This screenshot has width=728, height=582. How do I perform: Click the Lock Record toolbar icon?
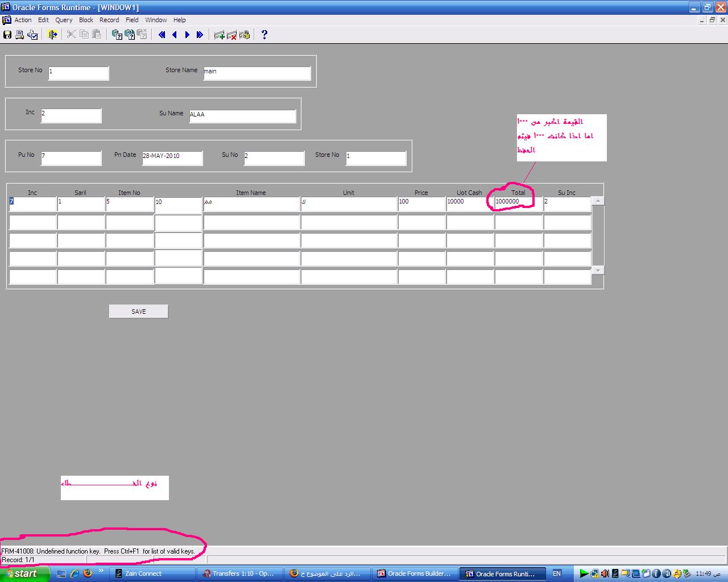pyautogui.click(x=245, y=35)
